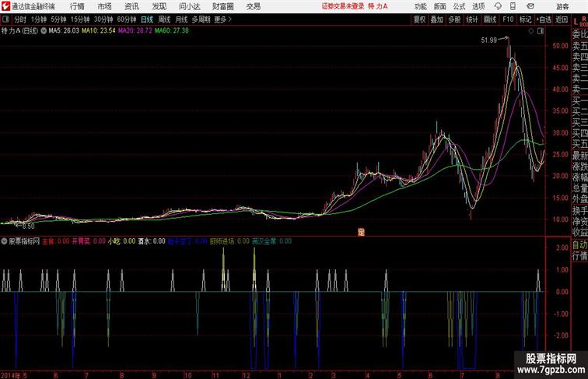This screenshot has width=588, height=379.
Task: Click the red L icon in the right panel
Action: point(576,22)
